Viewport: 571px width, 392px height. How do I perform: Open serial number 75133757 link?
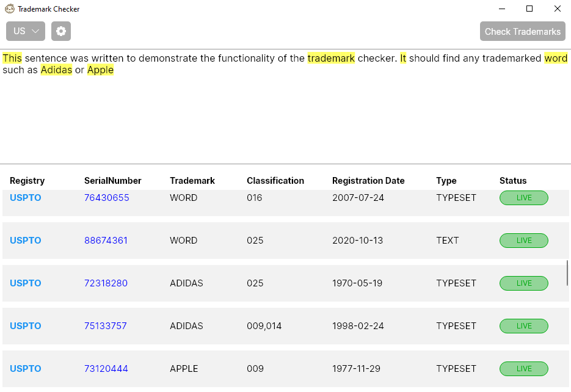coord(106,326)
